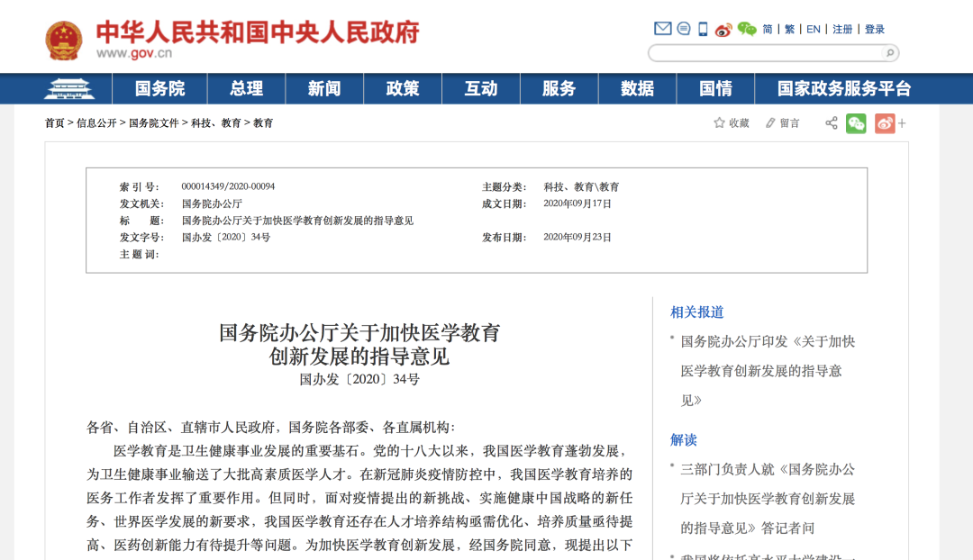This screenshot has height=560, width=973.
Task: Open 国家政务服务平台 menu item
Action: pyautogui.click(x=844, y=89)
